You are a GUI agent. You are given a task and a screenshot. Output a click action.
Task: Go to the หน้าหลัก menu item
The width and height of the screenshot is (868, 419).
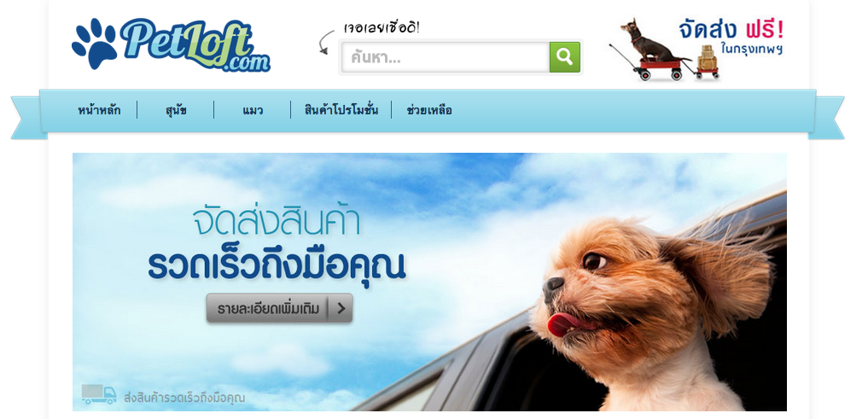[x=99, y=110]
